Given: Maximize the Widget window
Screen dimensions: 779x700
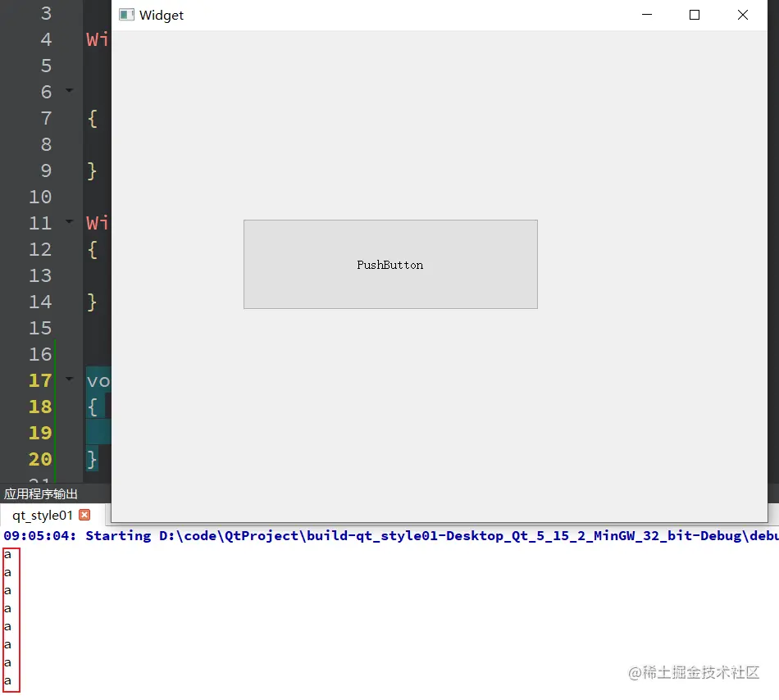Looking at the screenshot, I should coord(695,15).
